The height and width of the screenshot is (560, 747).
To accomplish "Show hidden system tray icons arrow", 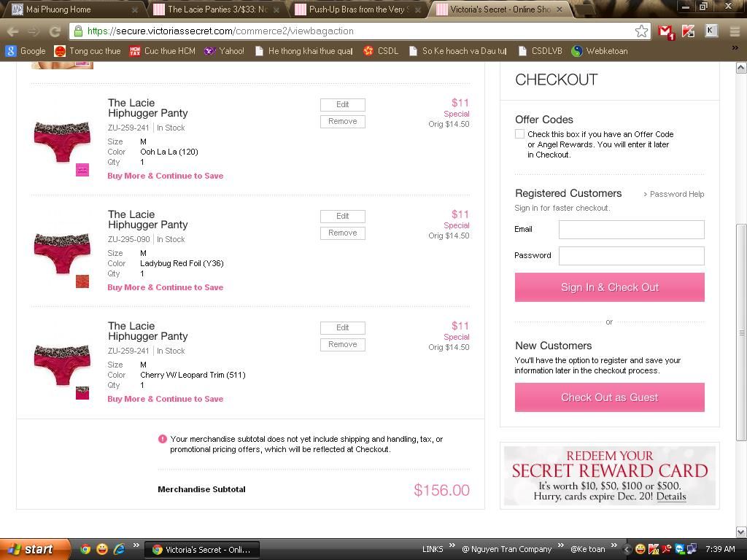I will click(x=627, y=550).
